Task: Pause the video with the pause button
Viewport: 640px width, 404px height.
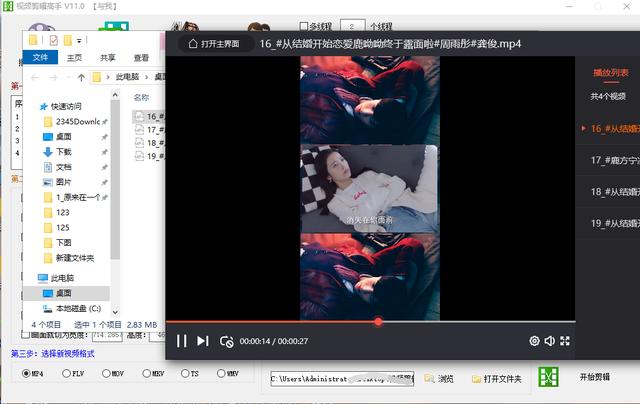Action: pos(182,341)
